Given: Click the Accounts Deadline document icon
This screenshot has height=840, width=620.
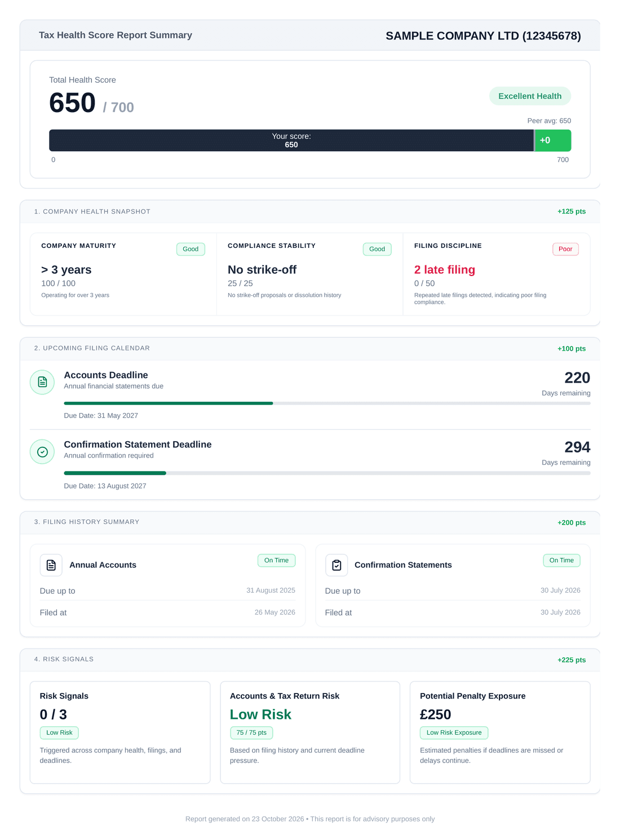Looking at the screenshot, I should click(x=42, y=382).
